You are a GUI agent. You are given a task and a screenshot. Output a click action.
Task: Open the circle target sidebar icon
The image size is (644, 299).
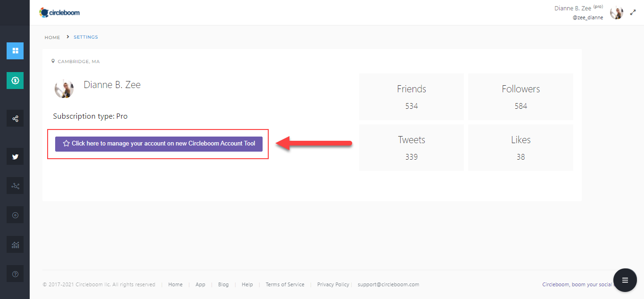point(15,215)
